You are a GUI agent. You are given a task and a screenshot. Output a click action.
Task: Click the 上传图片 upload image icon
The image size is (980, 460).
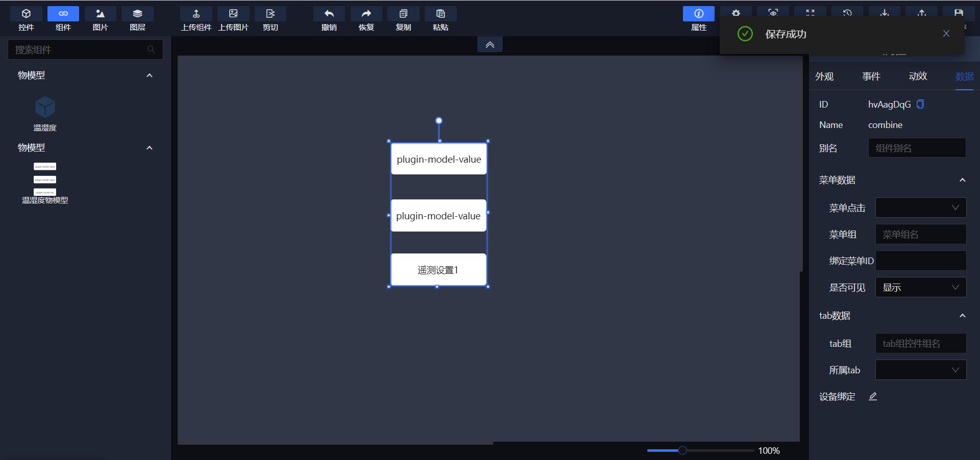pyautogui.click(x=233, y=14)
